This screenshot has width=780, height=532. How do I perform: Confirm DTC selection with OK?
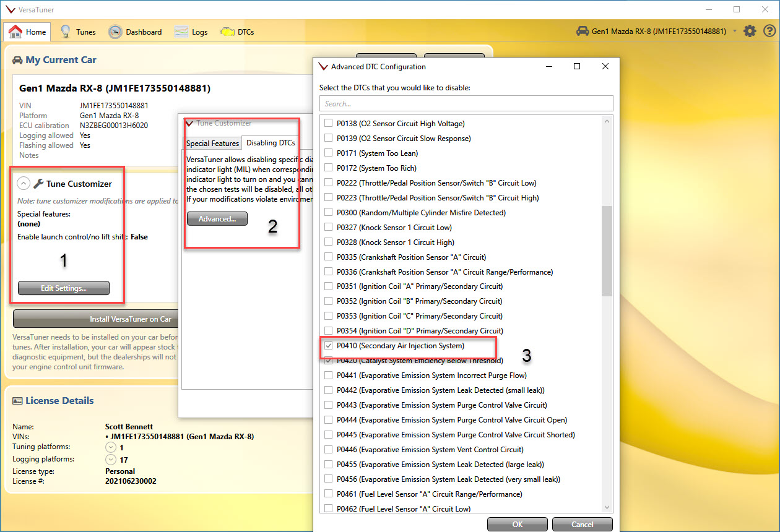518,525
